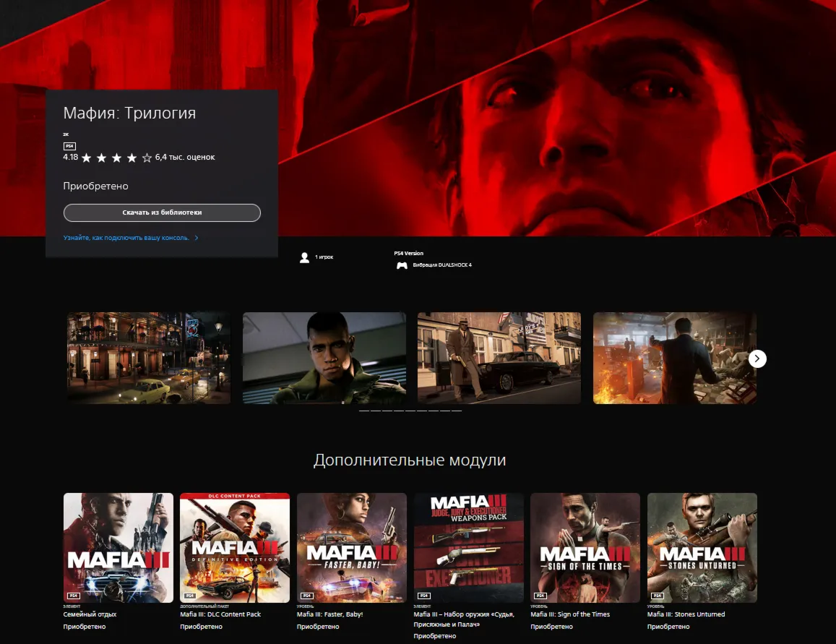Click the 'PS4 Version' label
Image resolution: width=836 pixels, height=644 pixels.
[x=408, y=253]
